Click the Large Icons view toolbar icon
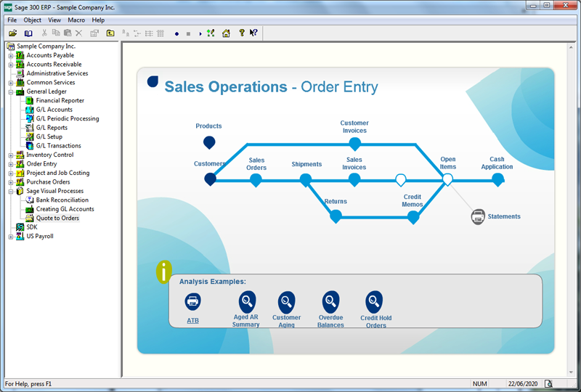Image resolution: width=581 pixels, height=392 pixels. coord(126,33)
